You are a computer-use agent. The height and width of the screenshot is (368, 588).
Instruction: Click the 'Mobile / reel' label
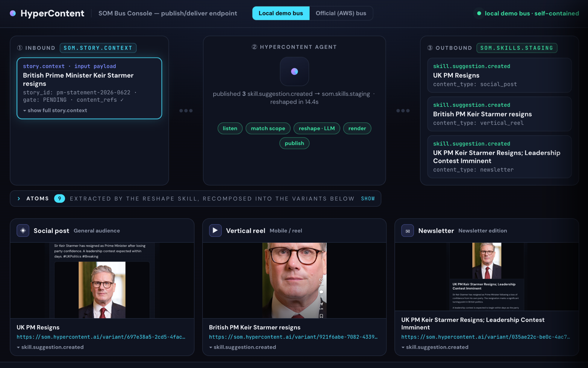pyautogui.click(x=286, y=230)
